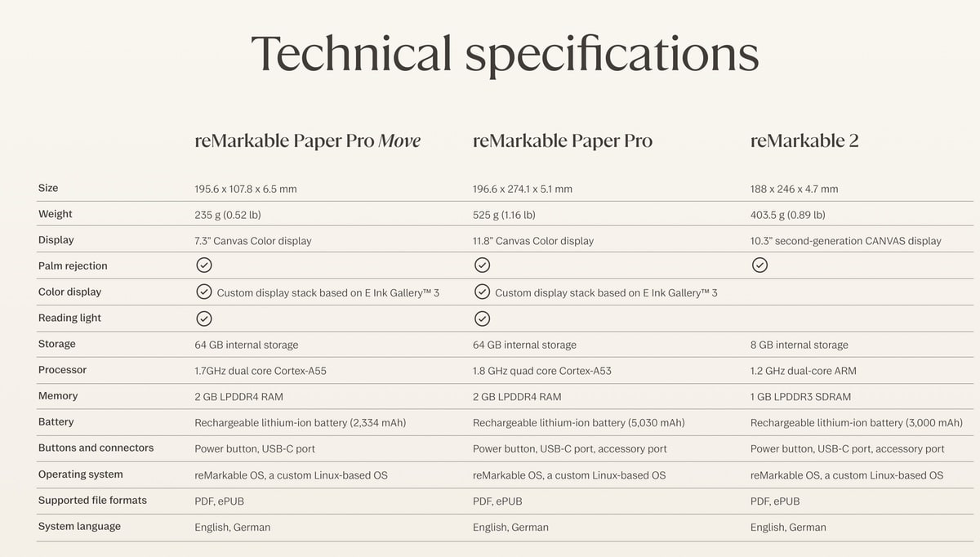
Task: Click the Supported file formats row label
Action: (92, 500)
